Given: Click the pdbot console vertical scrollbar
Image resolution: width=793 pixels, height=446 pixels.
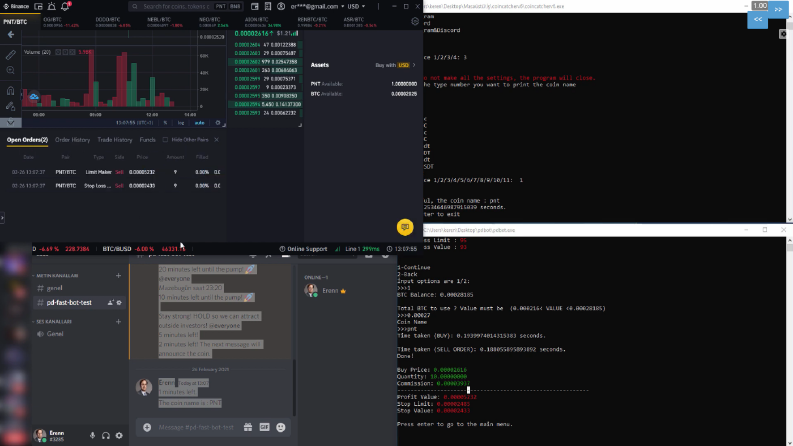Looking at the screenshot, I should pyautogui.click(x=789, y=341).
